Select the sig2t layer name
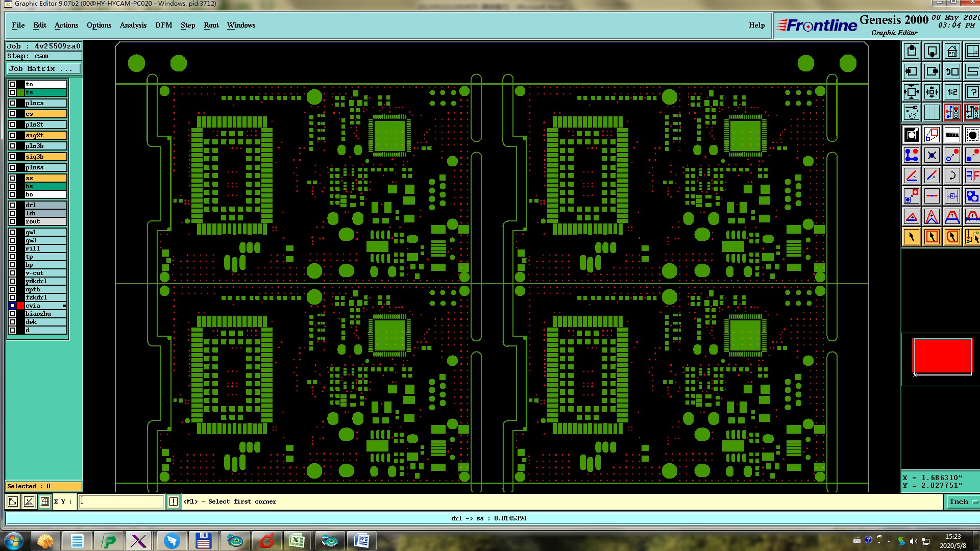 pos(45,135)
